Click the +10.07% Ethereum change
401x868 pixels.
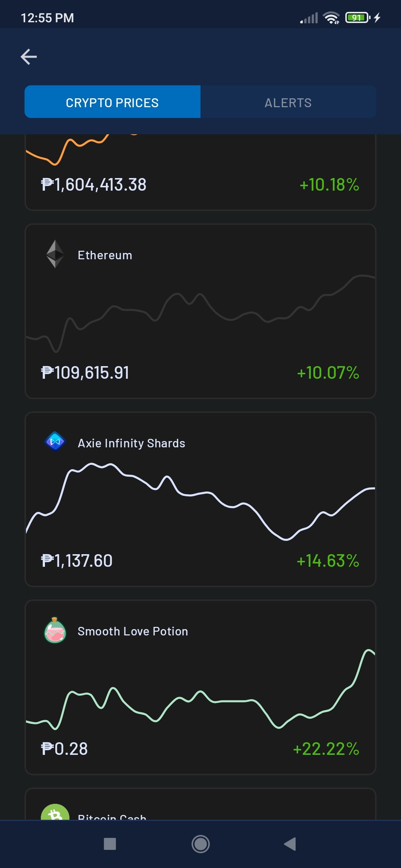(328, 373)
